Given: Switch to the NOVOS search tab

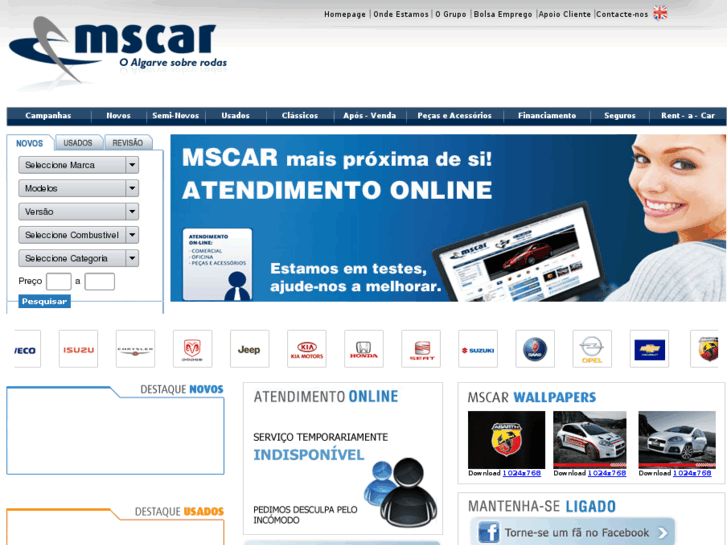Looking at the screenshot, I should tap(30, 143).
